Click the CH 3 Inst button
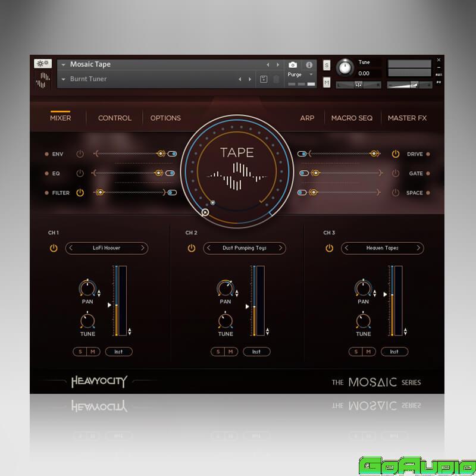 click(x=394, y=352)
